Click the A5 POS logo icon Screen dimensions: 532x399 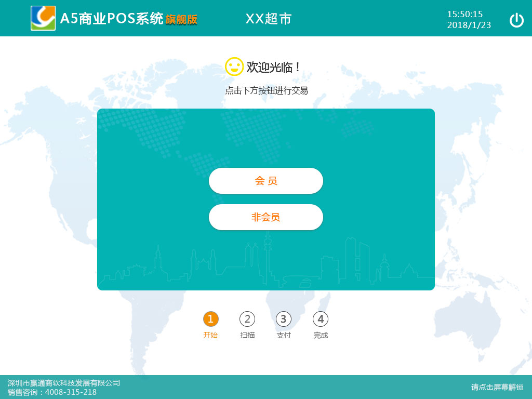[43, 18]
